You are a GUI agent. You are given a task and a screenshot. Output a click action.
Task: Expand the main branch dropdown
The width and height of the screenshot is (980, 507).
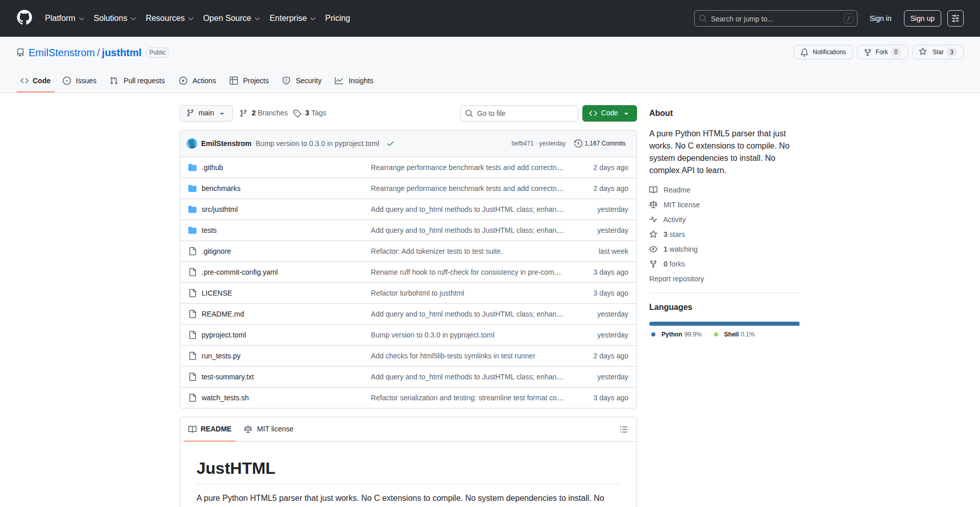tap(206, 113)
